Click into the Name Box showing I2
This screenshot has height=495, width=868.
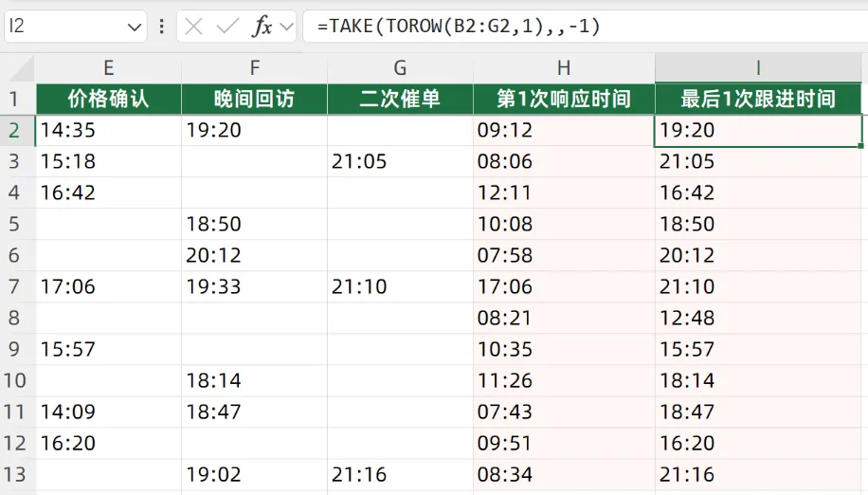(76, 26)
